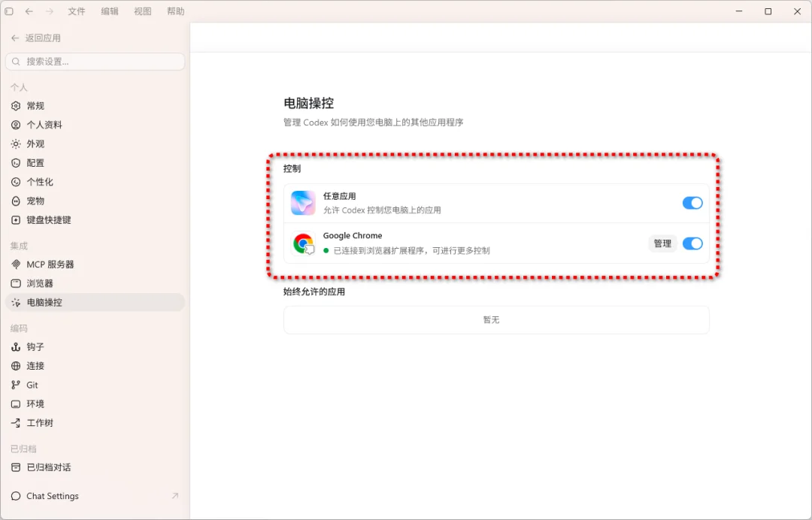Toggle the sidebar panel icon
Viewport: 812px width, 520px height.
(9, 11)
